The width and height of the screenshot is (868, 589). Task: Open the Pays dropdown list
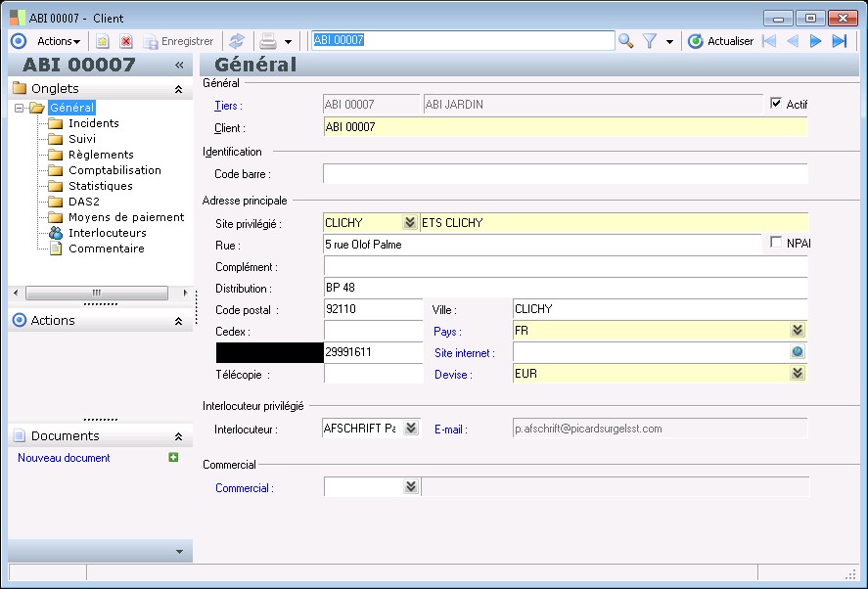tap(798, 331)
